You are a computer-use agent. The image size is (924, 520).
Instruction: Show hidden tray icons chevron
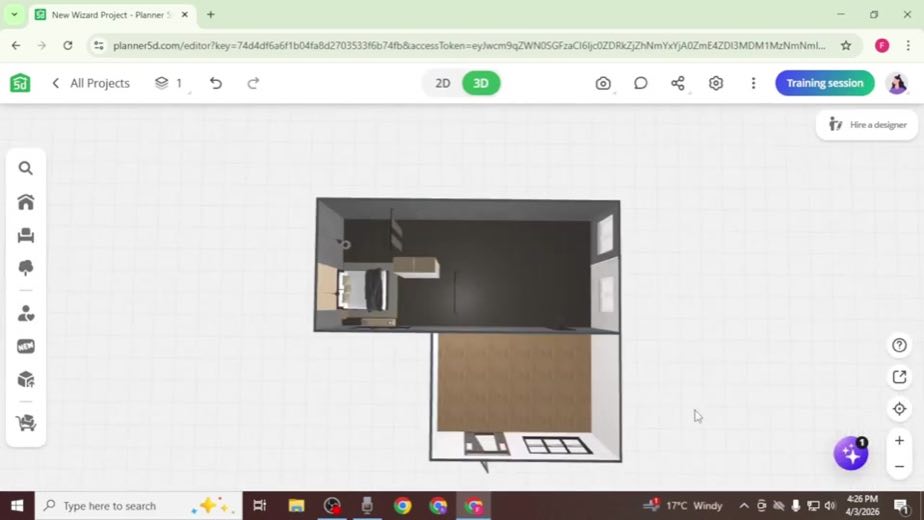(x=744, y=506)
